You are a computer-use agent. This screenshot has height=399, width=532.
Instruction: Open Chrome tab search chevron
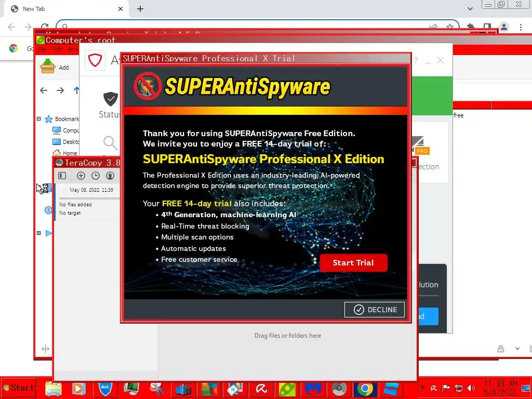[470, 9]
